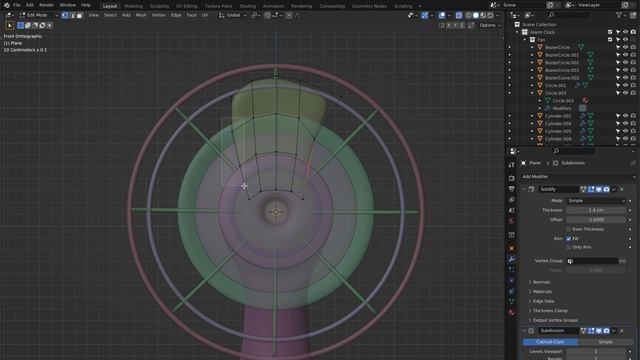Toggle Solidify show in viewport icon
The width and height of the screenshot is (640, 360).
pos(599,189)
